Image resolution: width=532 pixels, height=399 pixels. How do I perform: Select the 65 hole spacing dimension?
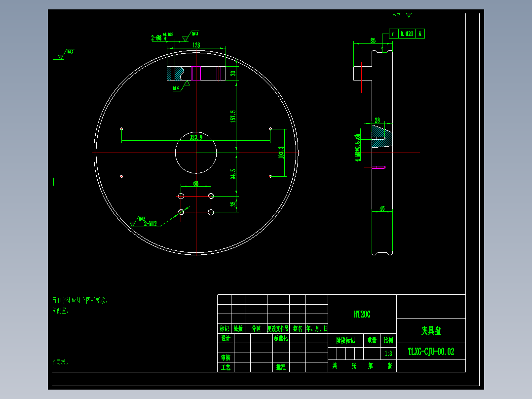point(196,183)
